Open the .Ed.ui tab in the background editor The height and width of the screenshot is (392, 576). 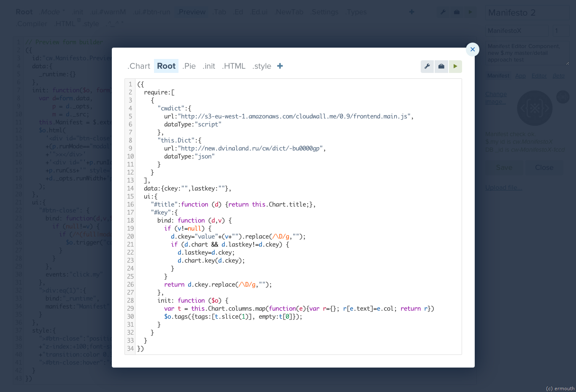pos(259,12)
